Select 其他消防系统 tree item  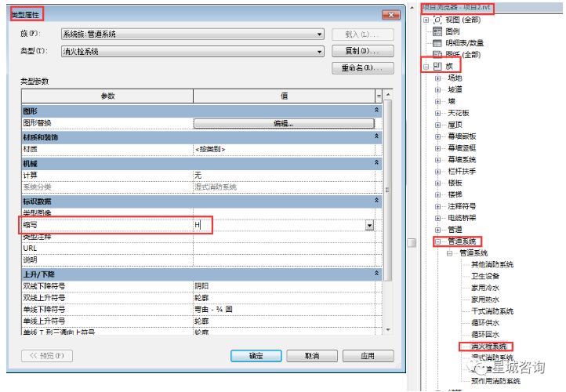point(492,264)
